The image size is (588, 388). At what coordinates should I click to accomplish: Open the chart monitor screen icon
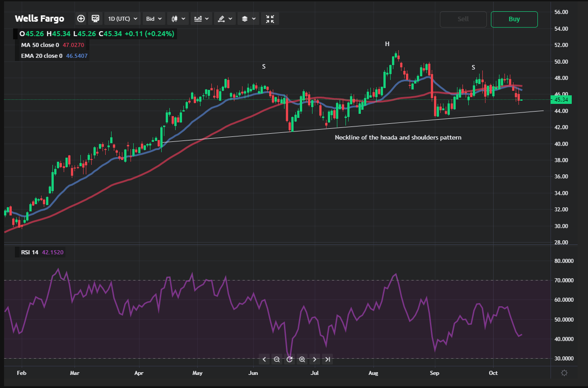click(x=95, y=19)
